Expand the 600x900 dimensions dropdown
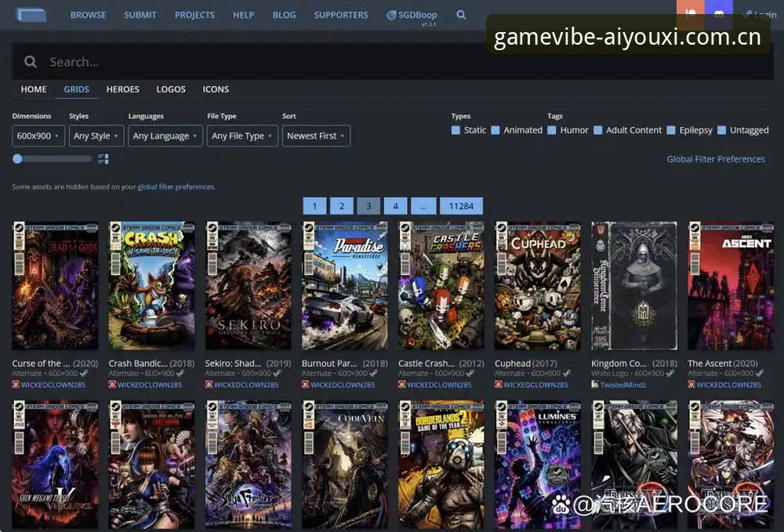Viewport: 784px width, 532px height. [x=38, y=136]
